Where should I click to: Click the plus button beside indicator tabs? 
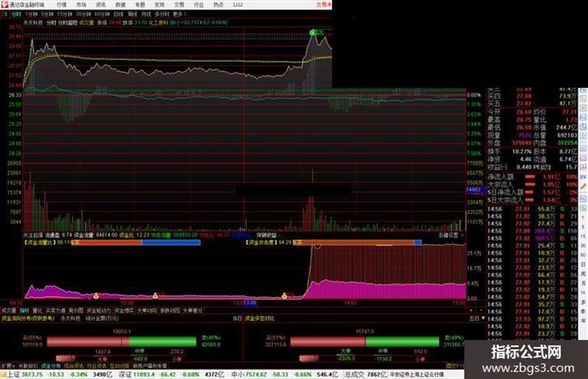tap(471, 311)
